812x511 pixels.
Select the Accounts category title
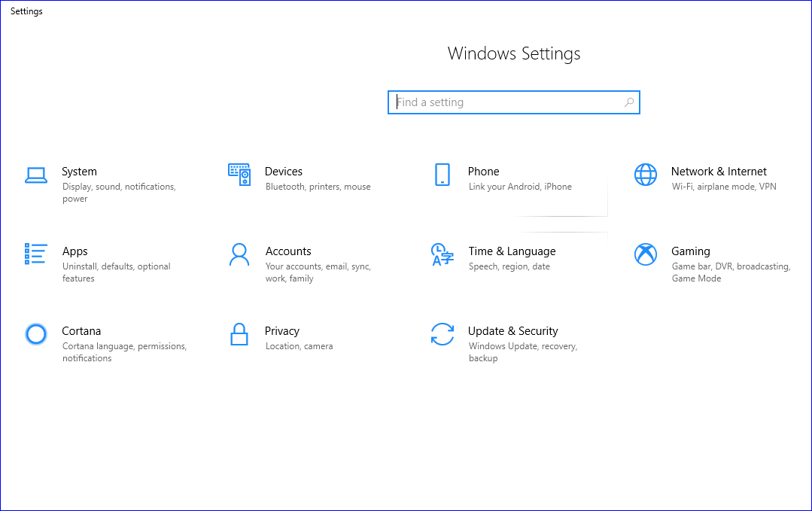(288, 251)
